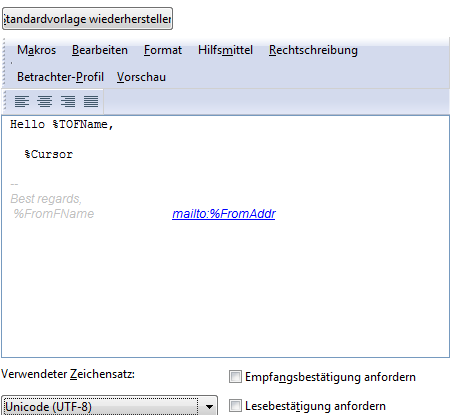This screenshot has height=415, width=452.
Task: Enable Empfangsbestätigung anfordern checkbox
Action: tap(235, 377)
